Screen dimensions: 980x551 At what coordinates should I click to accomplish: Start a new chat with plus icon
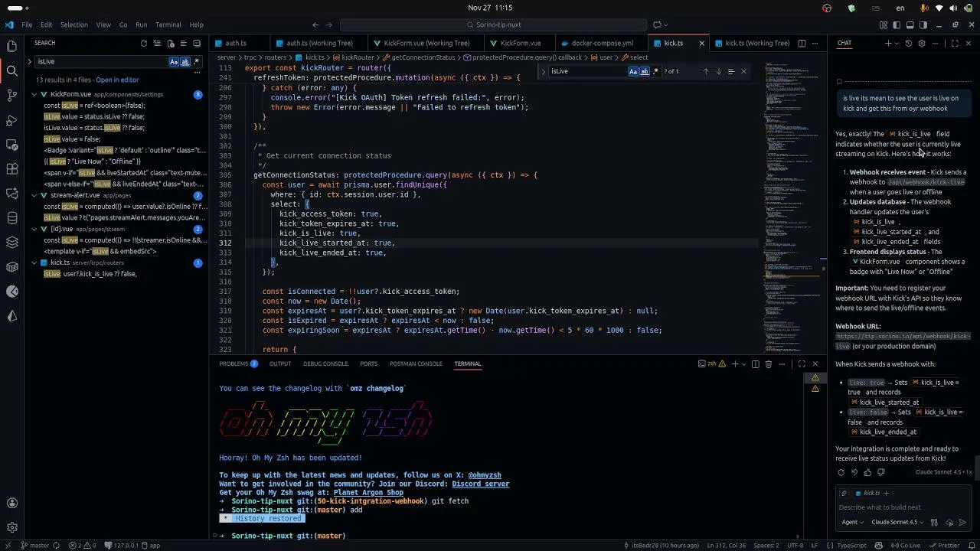(x=888, y=44)
